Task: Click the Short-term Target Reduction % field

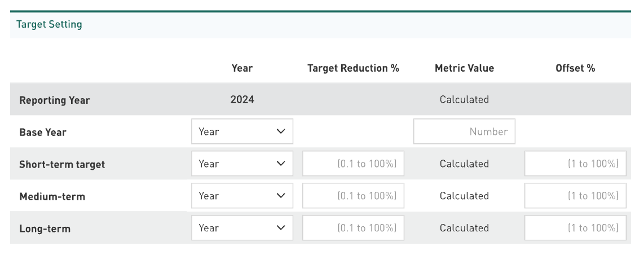Action: pyautogui.click(x=354, y=164)
